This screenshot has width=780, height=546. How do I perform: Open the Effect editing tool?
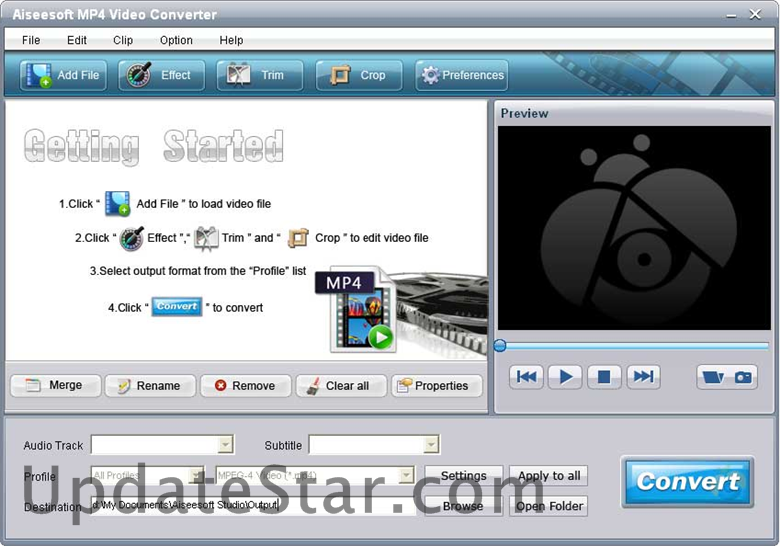click(x=161, y=76)
